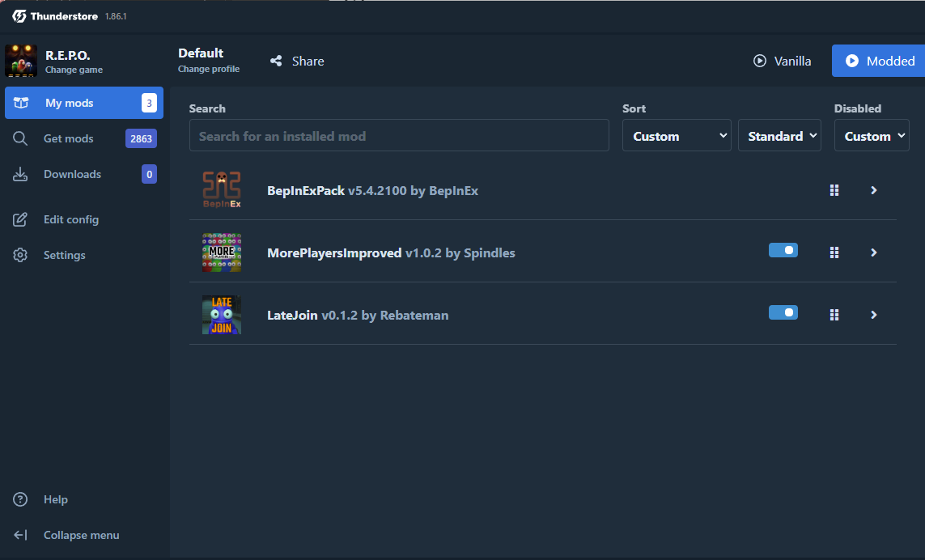The height and width of the screenshot is (560, 925).
Task: Open the My mods section
Action: (x=84, y=103)
